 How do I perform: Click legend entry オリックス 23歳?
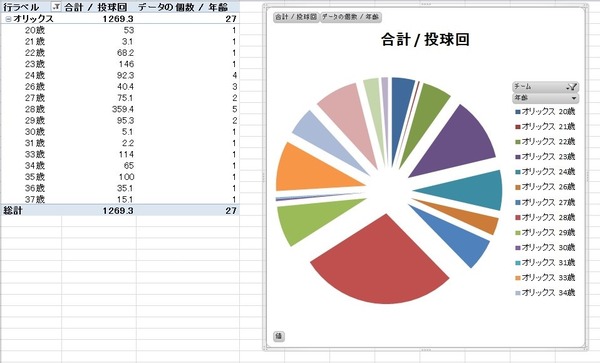545,157
